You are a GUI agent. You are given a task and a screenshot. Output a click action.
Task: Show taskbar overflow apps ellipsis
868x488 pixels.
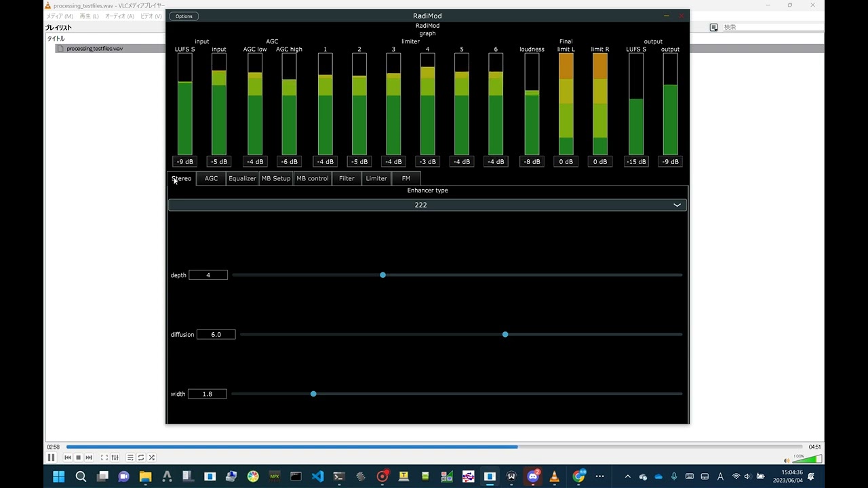click(599, 476)
